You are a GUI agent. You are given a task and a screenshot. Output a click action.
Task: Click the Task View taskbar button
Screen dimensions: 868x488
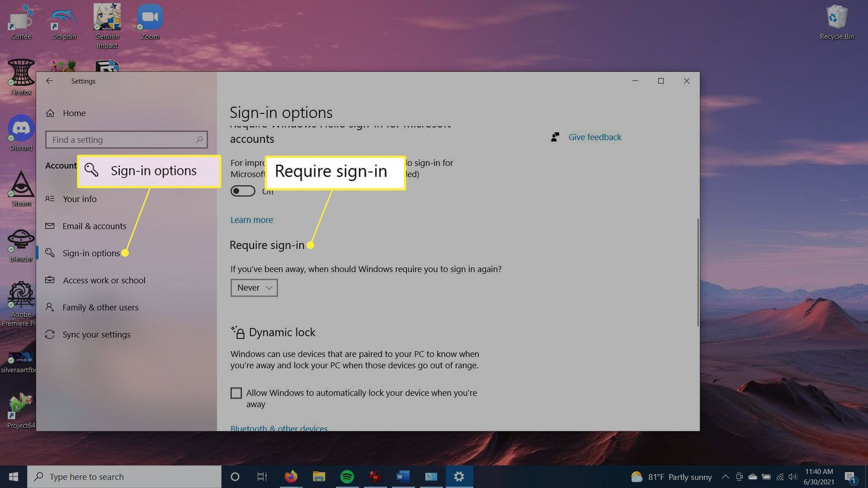pyautogui.click(x=262, y=476)
